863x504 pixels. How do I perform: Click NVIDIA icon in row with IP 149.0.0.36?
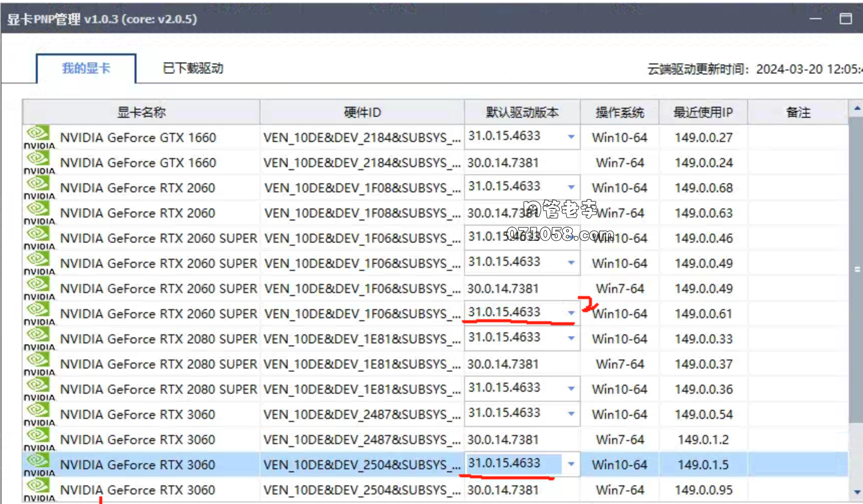click(x=39, y=389)
